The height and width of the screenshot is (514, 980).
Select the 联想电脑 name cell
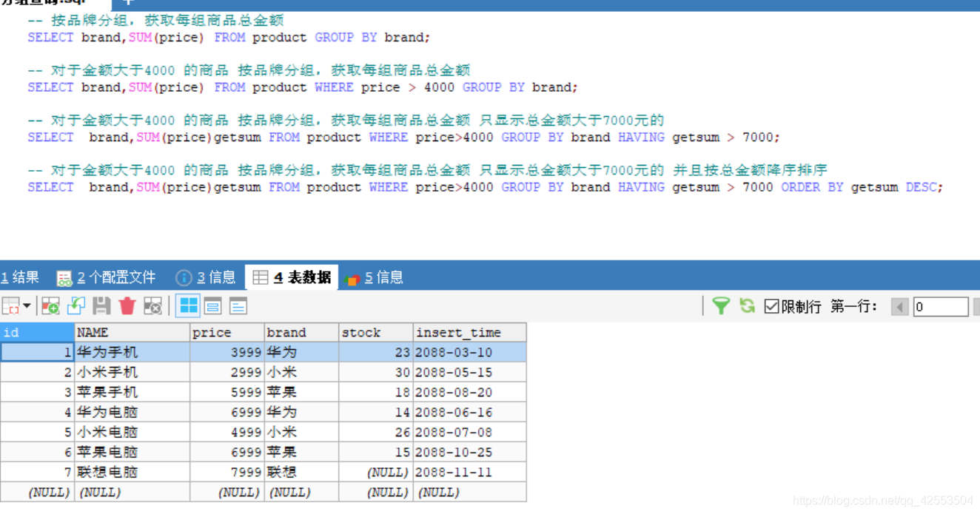(x=132, y=473)
